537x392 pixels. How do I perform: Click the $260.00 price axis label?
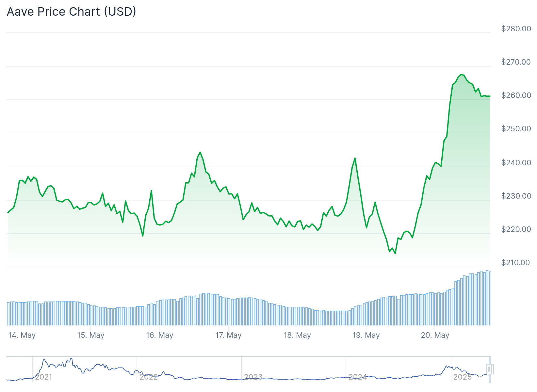(516, 95)
